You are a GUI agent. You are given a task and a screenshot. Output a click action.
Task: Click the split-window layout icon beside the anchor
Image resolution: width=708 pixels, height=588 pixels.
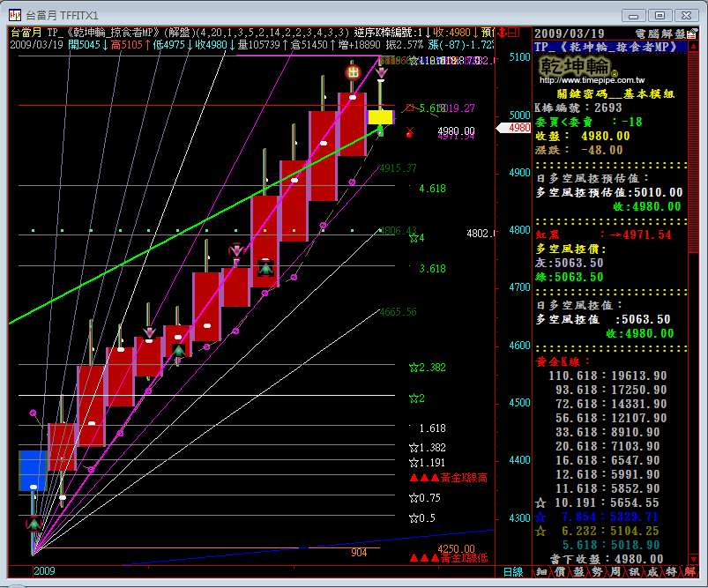[x=514, y=33]
